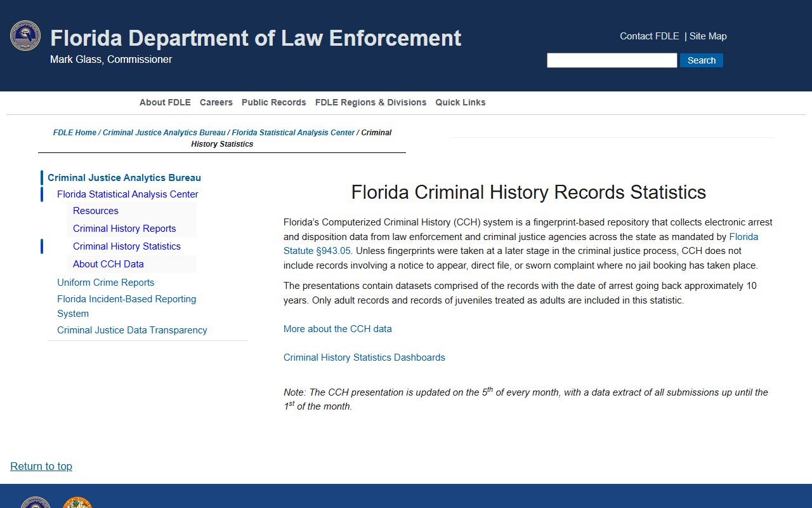Open Criminal History Reports in sidebar

coord(124,229)
